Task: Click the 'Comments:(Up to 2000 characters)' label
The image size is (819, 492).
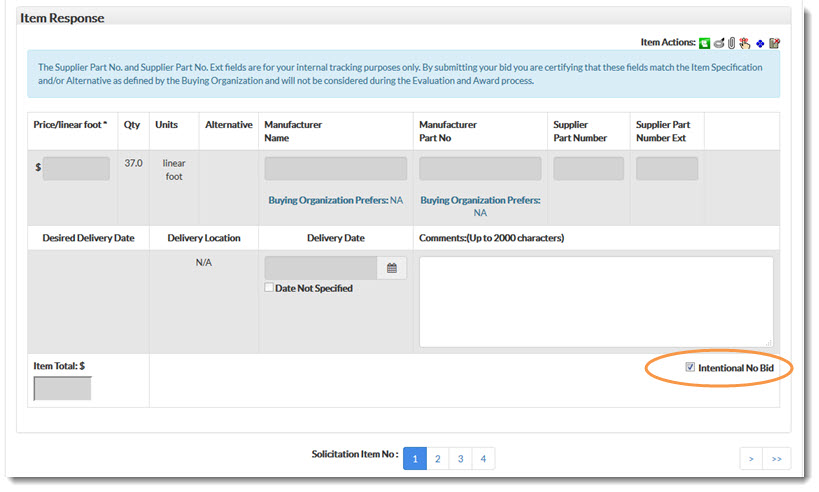Action: coord(492,238)
